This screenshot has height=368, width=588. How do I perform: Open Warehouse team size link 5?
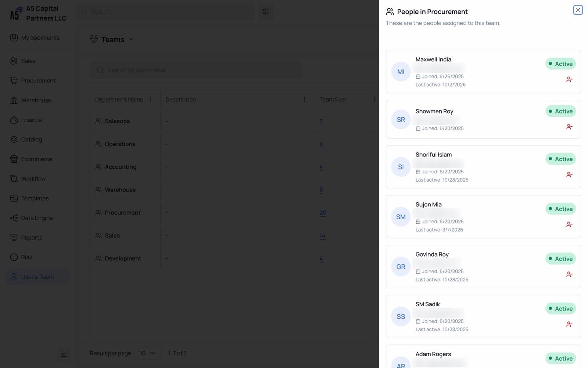[321, 190]
